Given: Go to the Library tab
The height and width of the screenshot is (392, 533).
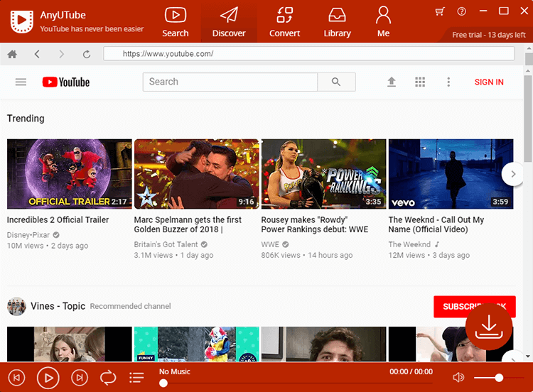Looking at the screenshot, I should 337,22.
